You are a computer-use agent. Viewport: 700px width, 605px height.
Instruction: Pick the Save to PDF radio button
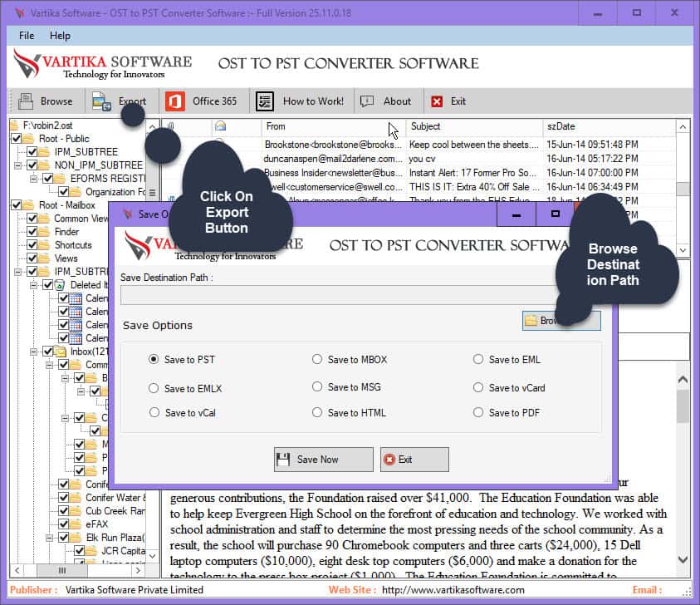pos(478,412)
